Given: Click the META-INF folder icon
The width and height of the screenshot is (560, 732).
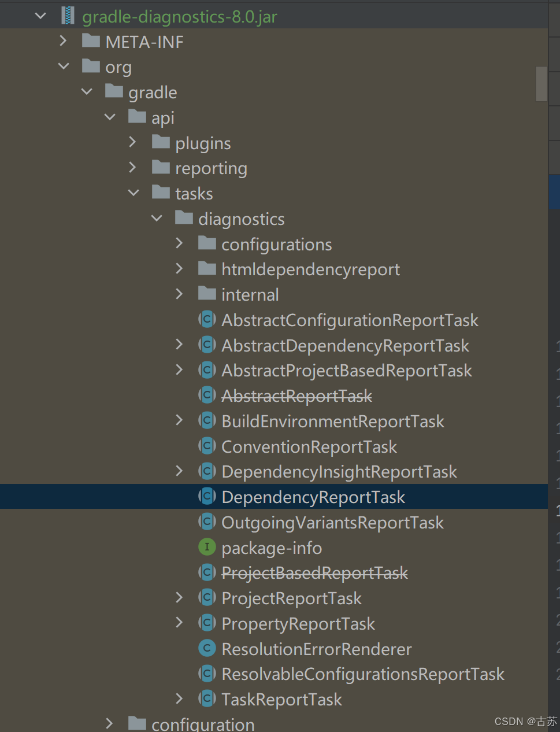Looking at the screenshot, I should point(91,40).
